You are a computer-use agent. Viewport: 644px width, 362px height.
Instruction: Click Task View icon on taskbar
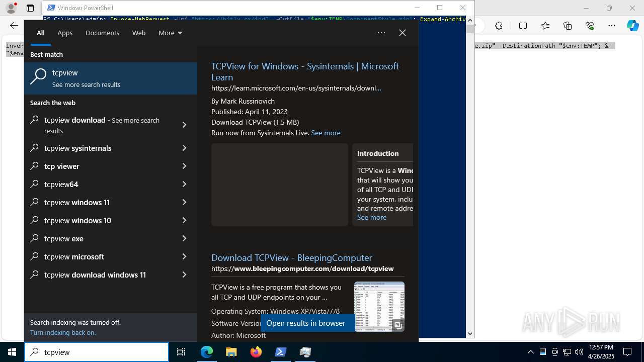point(181,352)
